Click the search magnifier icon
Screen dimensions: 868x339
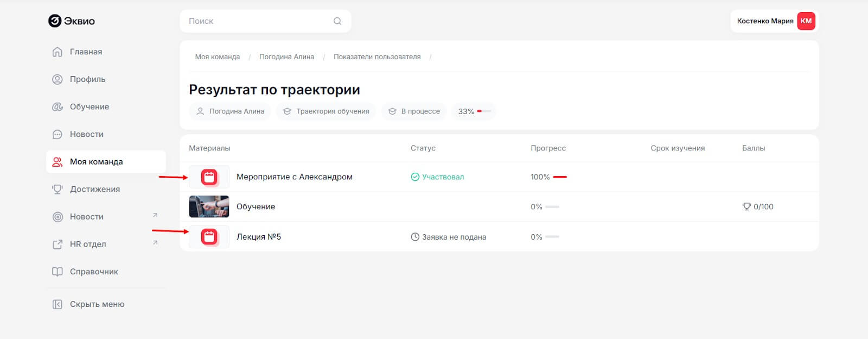pos(337,21)
